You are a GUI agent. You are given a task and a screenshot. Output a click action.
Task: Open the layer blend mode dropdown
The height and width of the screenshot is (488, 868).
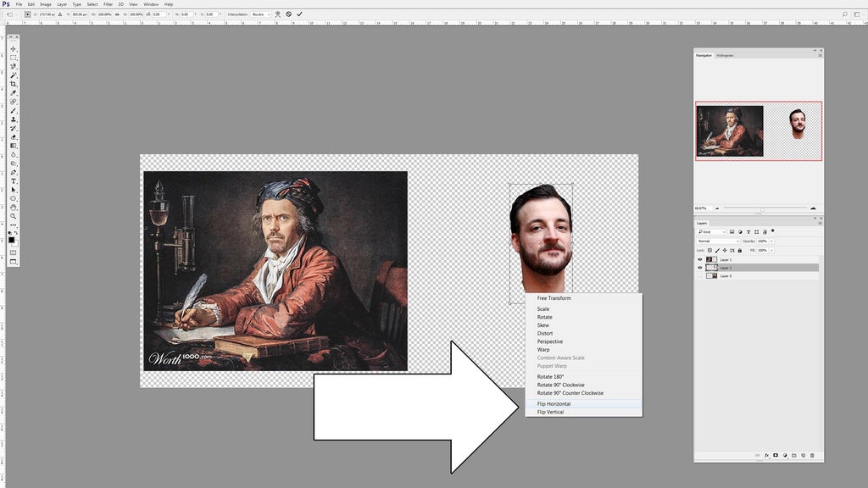[x=718, y=241]
